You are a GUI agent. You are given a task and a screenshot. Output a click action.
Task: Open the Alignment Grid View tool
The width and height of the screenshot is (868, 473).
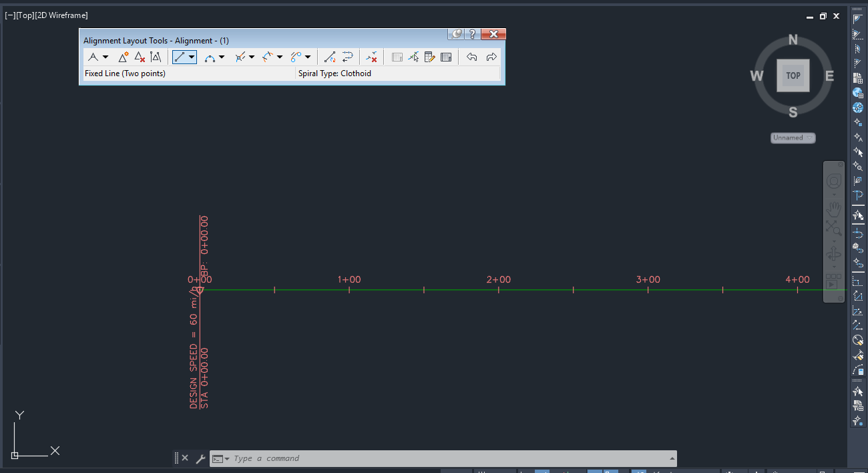[446, 57]
